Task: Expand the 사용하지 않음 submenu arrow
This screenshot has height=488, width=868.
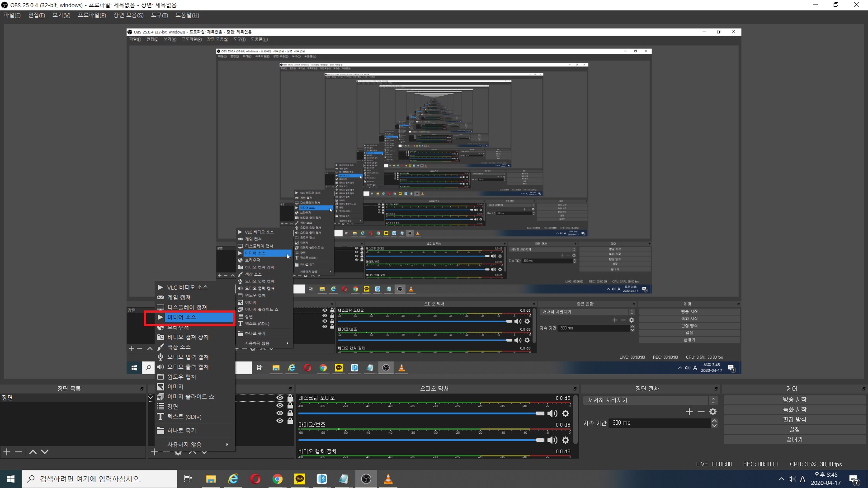Action: point(227,445)
